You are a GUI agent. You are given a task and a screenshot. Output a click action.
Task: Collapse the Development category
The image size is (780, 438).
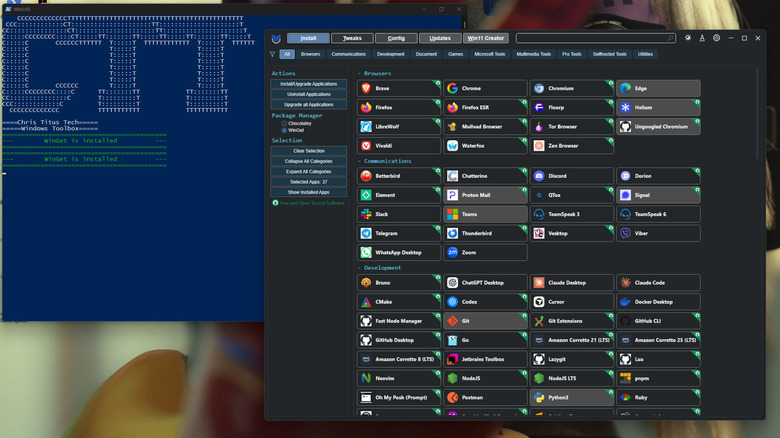380,268
